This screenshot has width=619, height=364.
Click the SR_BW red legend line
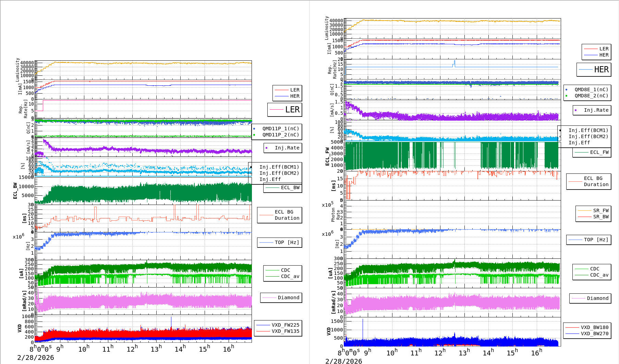[x=585, y=217]
